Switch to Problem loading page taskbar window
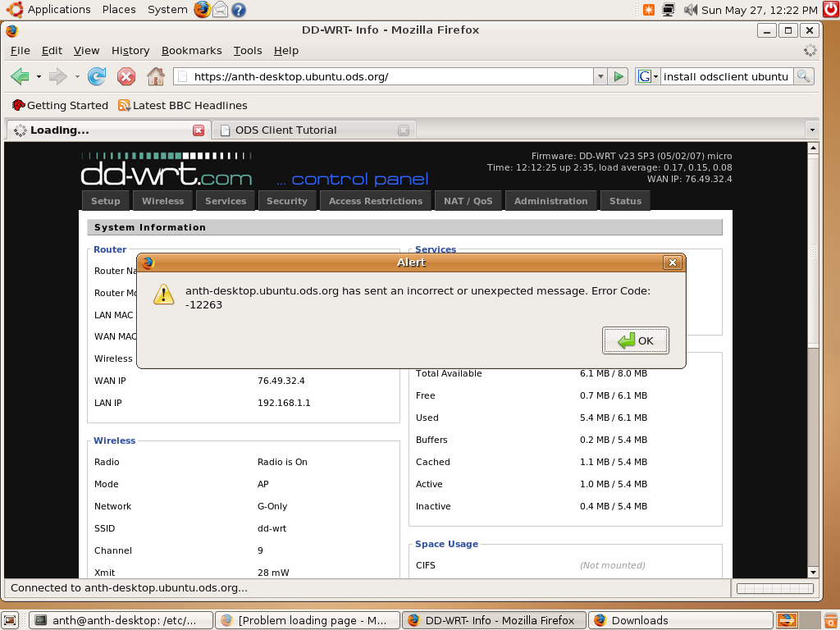Viewport: 840px width, 630px height. [x=308, y=620]
